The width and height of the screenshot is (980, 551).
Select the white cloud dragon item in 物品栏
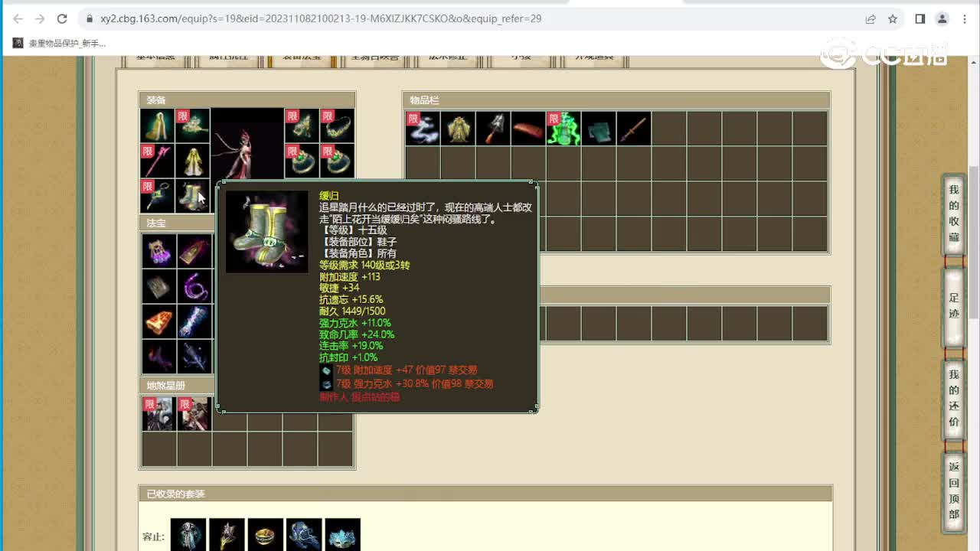(x=423, y=129)
